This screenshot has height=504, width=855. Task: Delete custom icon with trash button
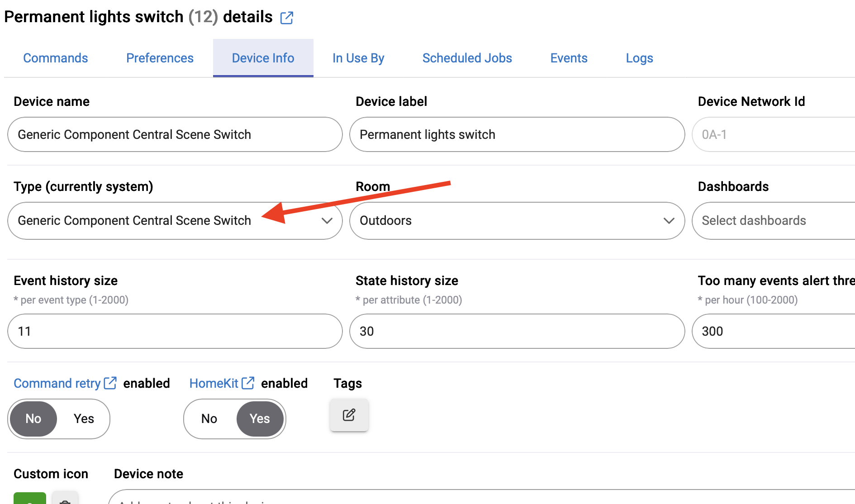pos(65,498)
